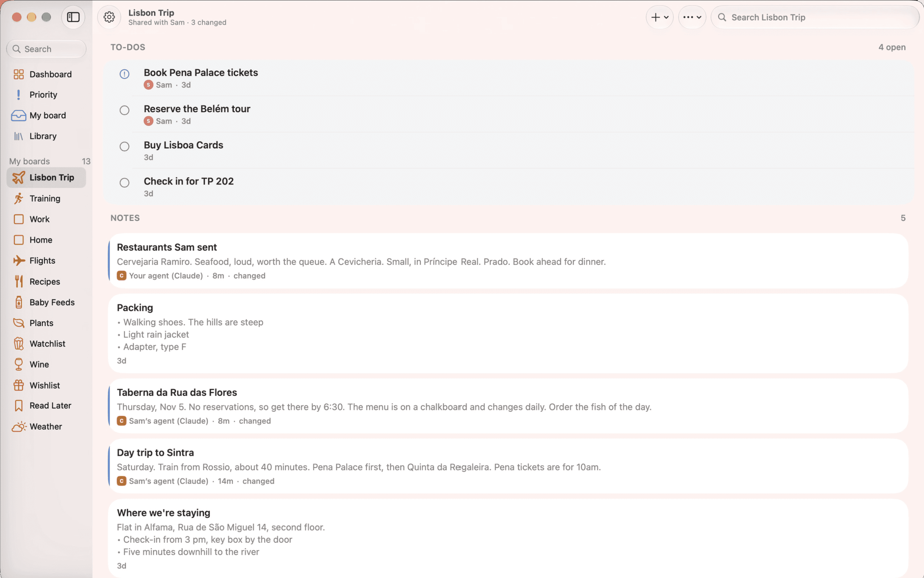Check off Reserve the Belém tour

[x=124, y=110]
